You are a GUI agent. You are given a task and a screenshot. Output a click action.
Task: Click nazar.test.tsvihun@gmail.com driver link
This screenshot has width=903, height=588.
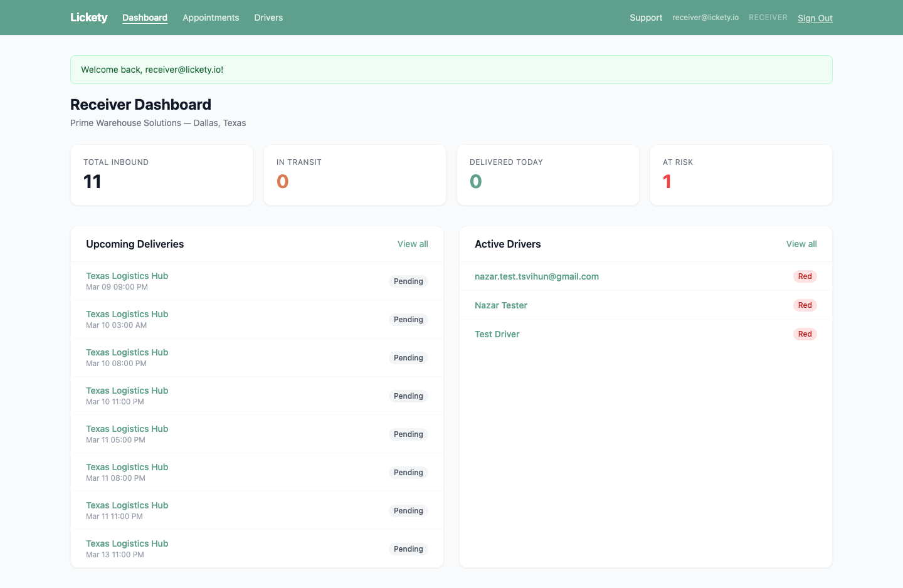click(x=537, y=276)
